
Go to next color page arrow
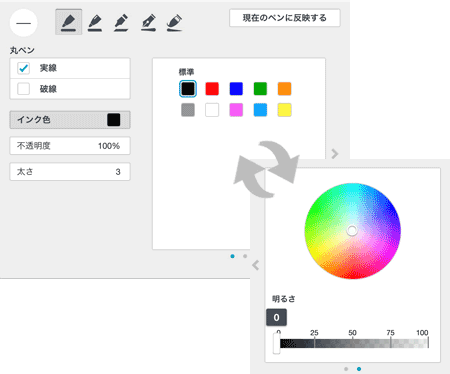(x=335, y=154)
